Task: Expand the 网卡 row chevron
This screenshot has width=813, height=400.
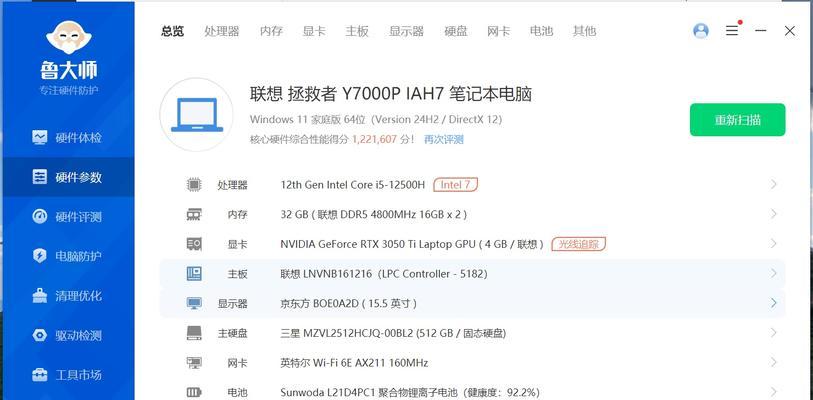Action: (774, 362)
